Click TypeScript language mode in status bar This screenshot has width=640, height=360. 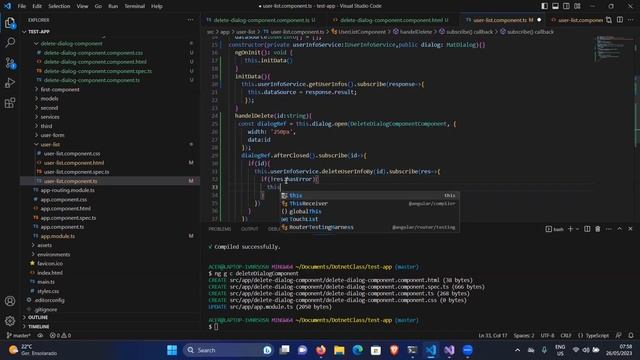[597, 336]
